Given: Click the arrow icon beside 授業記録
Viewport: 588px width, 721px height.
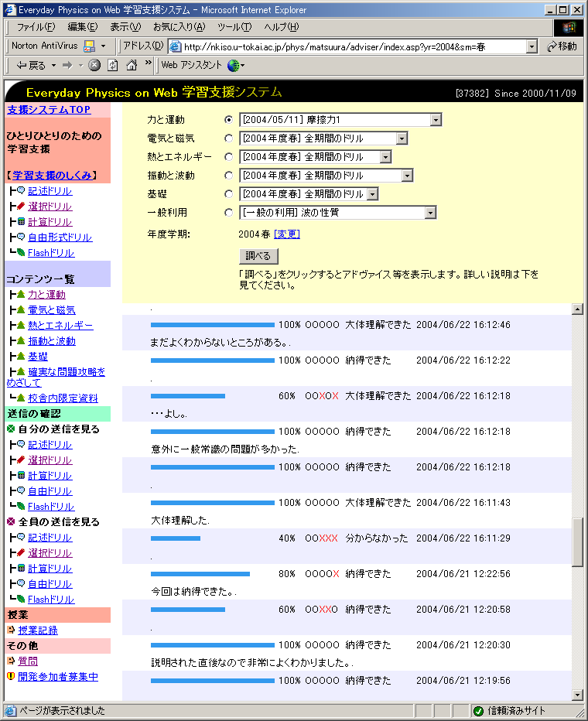Looking at the screenshot, I should coord(11,630).
